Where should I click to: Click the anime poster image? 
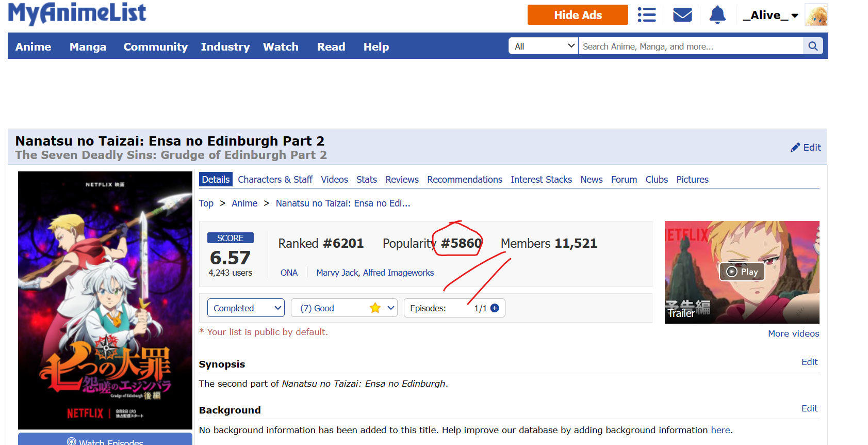click(105, 300)
